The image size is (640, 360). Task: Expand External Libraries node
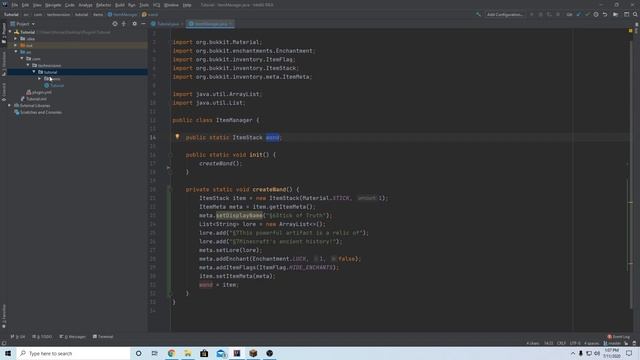[x=9, y=106]
